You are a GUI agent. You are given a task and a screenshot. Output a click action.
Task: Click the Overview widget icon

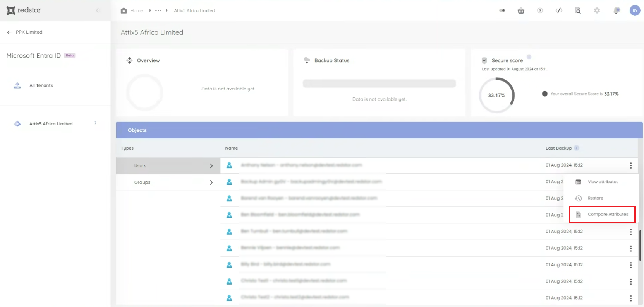point(129,60)
